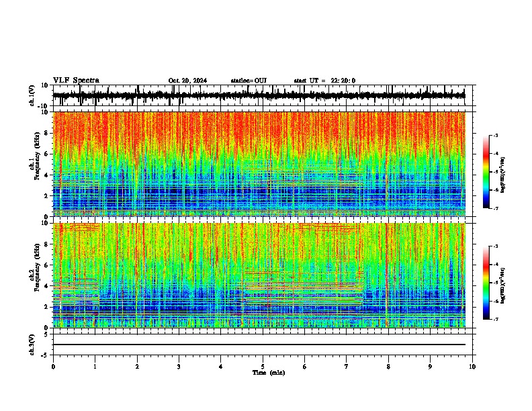Click the ch.2 color bar units label
532x411 pixels.
point(504,286)
